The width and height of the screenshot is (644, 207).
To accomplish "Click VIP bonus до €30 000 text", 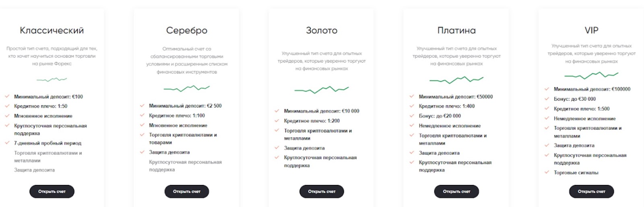I will (x=575, y=99).
